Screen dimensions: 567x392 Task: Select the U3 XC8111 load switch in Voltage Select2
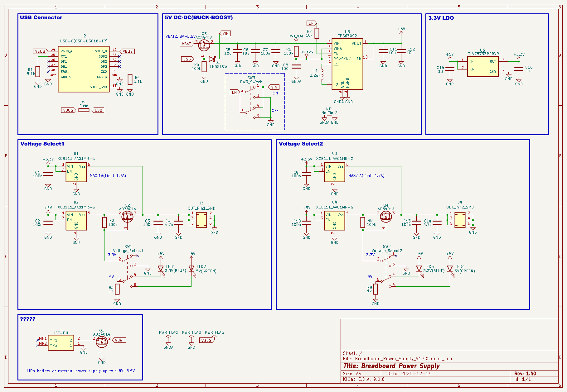pyautogui.click(x=334, y=172)
